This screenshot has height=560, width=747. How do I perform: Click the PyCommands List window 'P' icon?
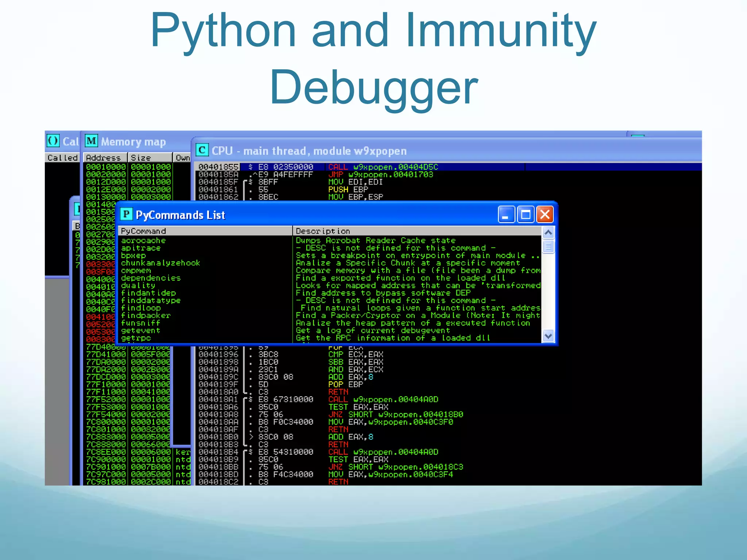pyautogui.click(x=127, y=214)
